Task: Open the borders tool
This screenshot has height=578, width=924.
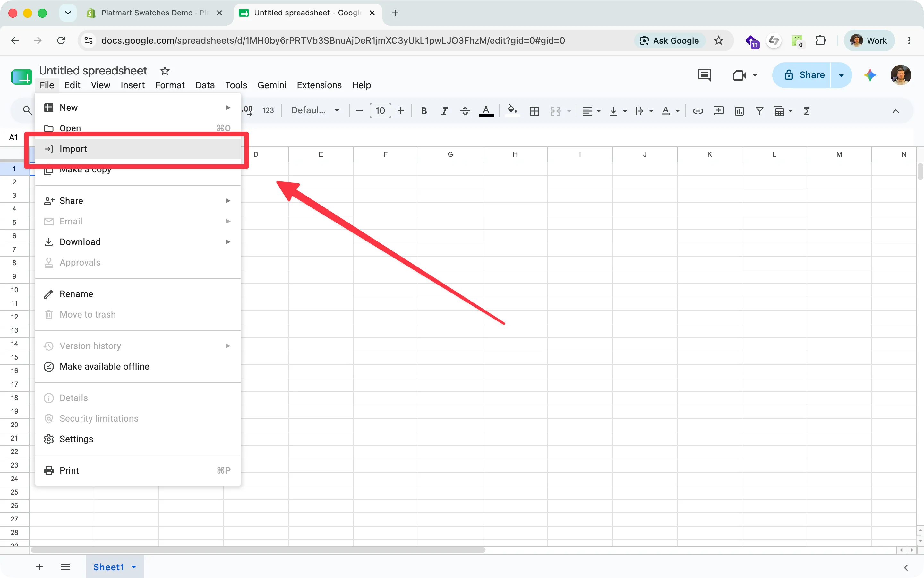Action: click(534, 111)
